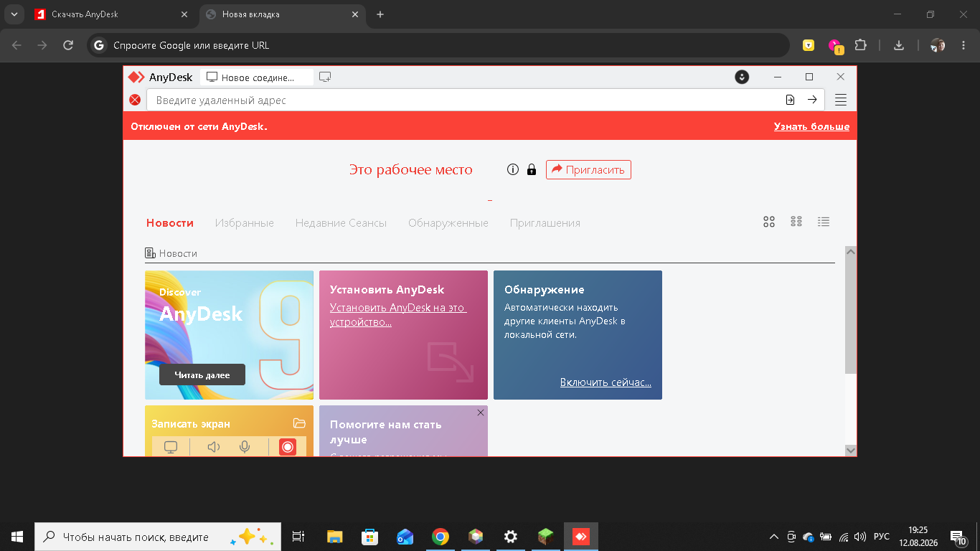Click 'Отключен от сети AnyDesk.' status text
This screenshot has width=980, height=551.
point(199,126)
